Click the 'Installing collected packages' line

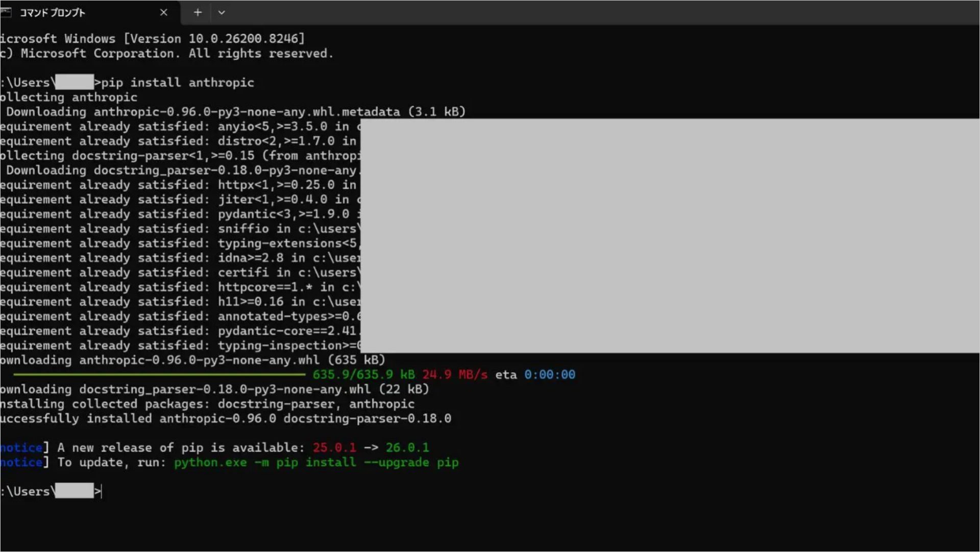207,404
